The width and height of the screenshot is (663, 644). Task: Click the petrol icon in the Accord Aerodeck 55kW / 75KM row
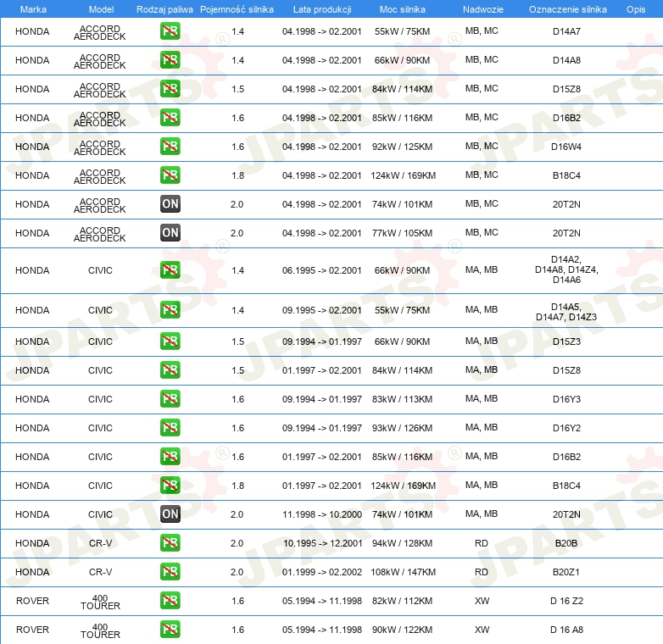pos(170,31)
